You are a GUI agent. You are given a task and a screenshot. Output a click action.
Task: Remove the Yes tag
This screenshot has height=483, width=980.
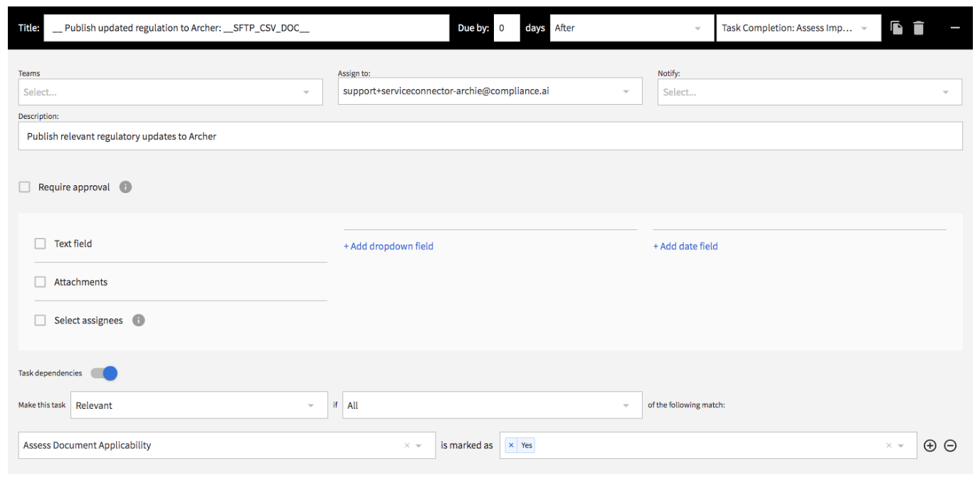pos(511,445)
